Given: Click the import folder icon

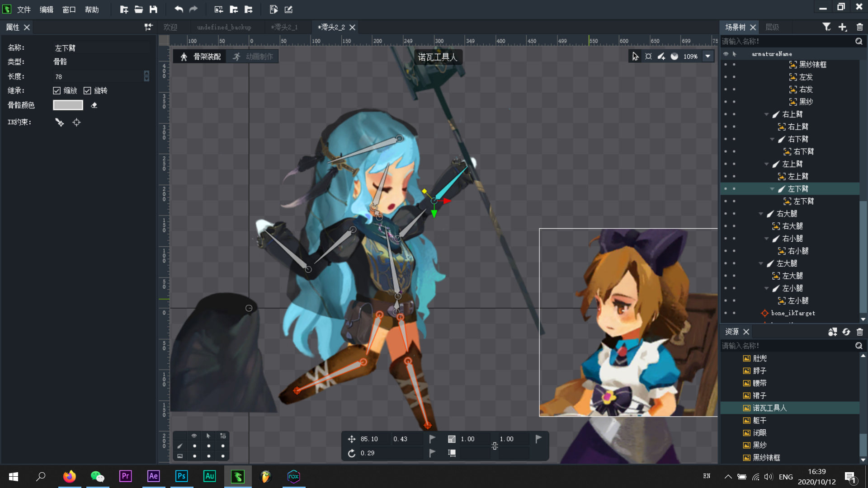Looking at the screenshot, I should coord(234,9).
